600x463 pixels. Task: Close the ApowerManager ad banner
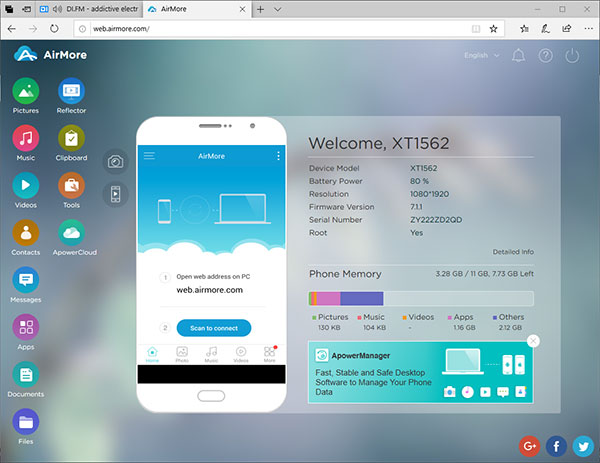tap(533, 341)
